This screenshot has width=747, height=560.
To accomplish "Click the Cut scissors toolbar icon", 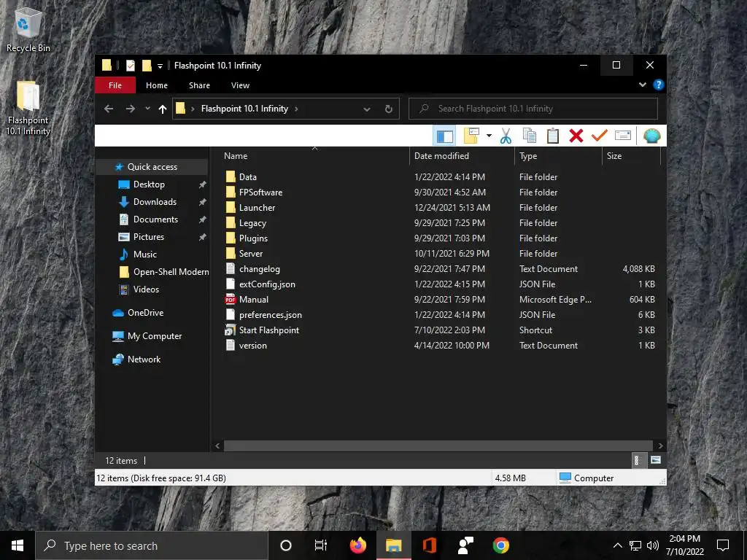I will coord(506,136).
